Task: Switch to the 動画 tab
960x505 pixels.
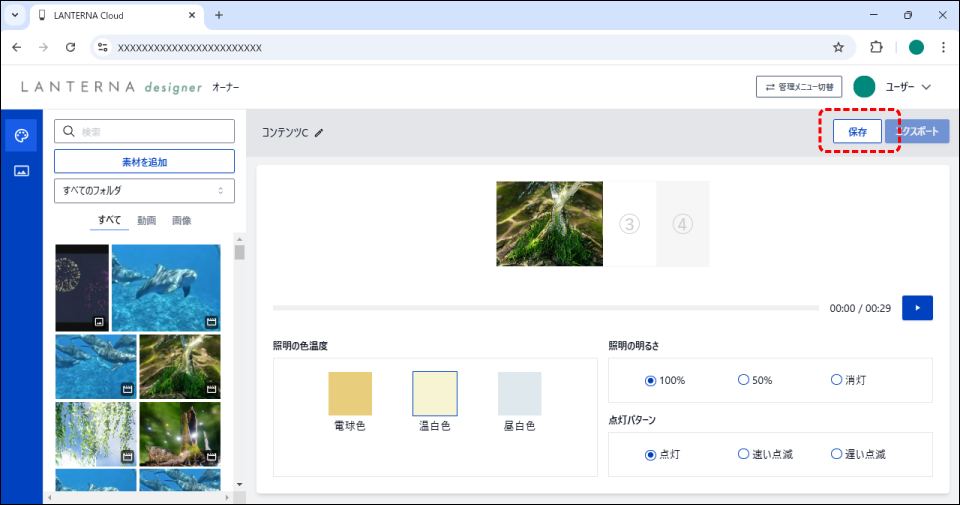Action: click(146, 220)
